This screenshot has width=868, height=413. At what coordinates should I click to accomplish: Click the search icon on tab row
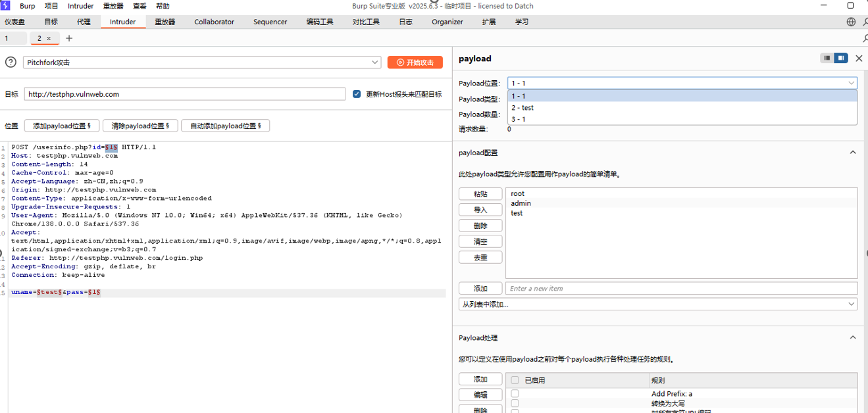point(864,39)
